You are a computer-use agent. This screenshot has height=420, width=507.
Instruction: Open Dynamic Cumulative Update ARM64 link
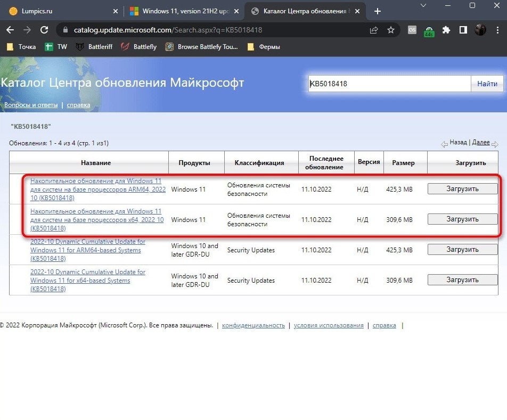(88, 250)
